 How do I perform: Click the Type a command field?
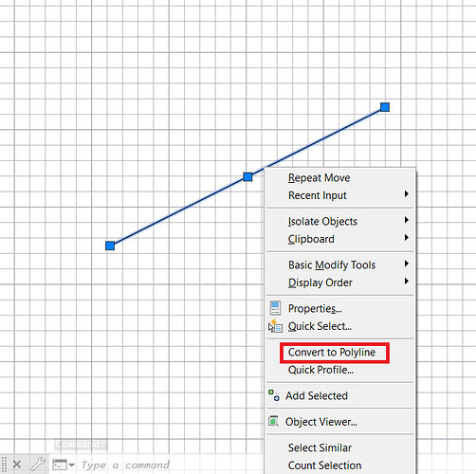(x=125, y=465)
